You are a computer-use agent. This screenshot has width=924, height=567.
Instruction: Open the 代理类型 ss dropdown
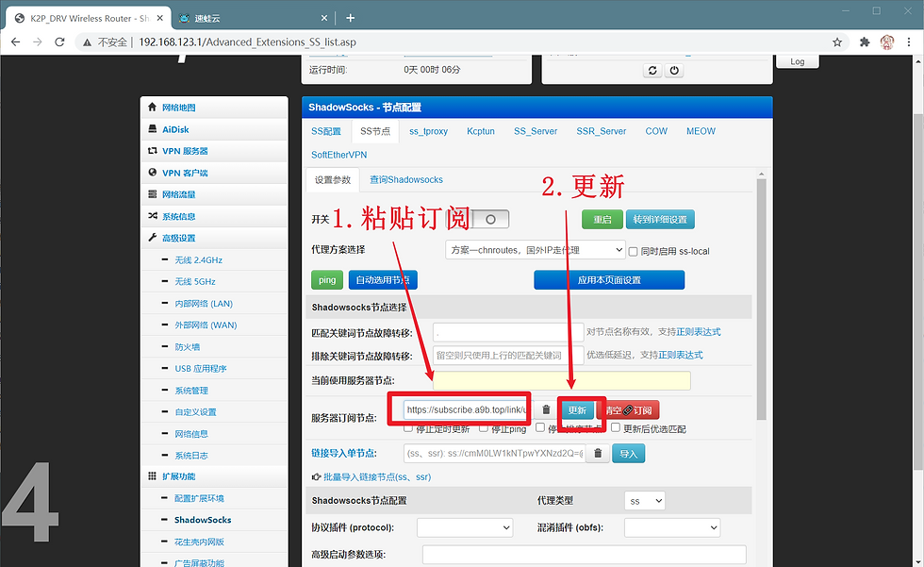click(645, 501)
